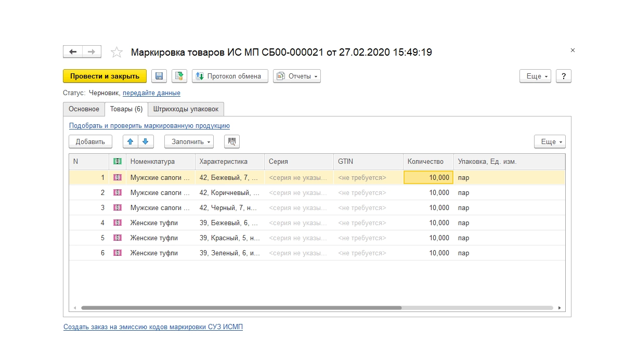
Task: Click the 'N' column header
Action: (x=89, y=162)
